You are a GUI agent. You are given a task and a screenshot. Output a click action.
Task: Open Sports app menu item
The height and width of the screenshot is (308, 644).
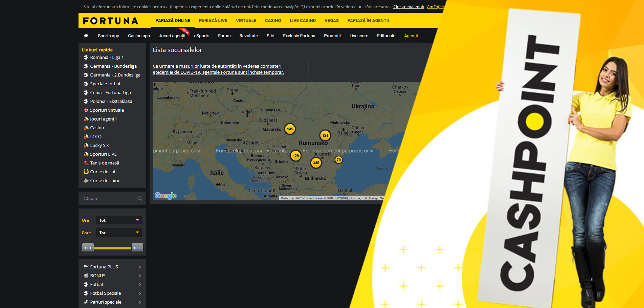click(109, 36)
